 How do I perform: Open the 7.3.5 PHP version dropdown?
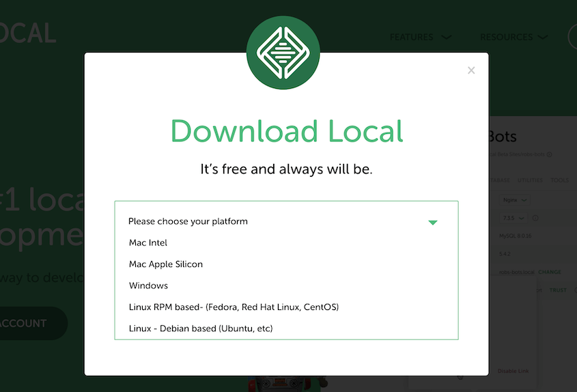tap(513, 218)
